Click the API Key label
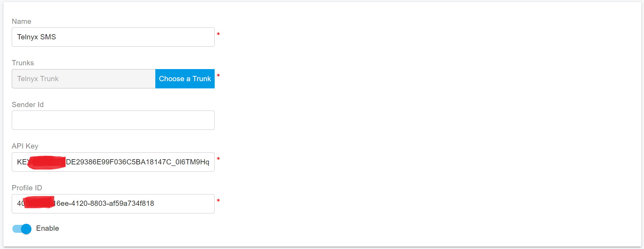This screenshot has width=644, height=249. coord(25,146)
